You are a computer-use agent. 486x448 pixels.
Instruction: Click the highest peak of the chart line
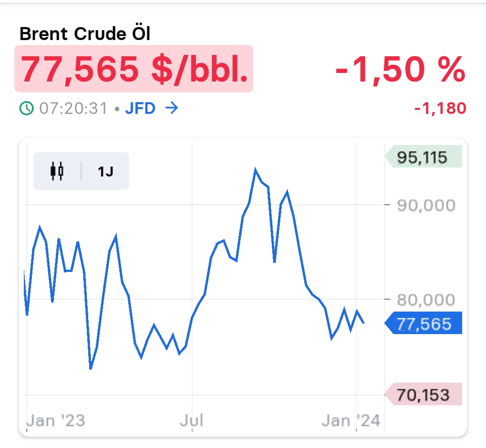pos(255,170)
